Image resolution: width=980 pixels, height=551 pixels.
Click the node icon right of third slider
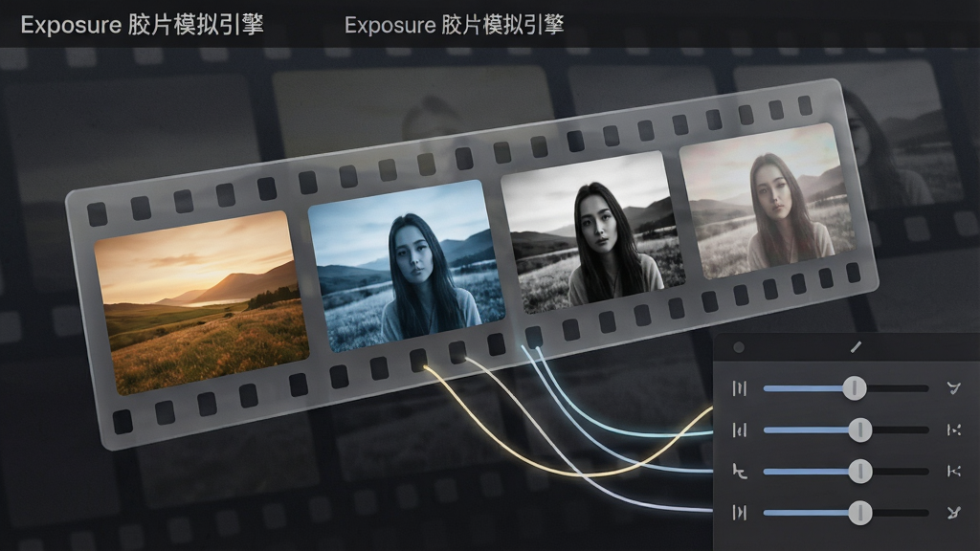[954, 471]
